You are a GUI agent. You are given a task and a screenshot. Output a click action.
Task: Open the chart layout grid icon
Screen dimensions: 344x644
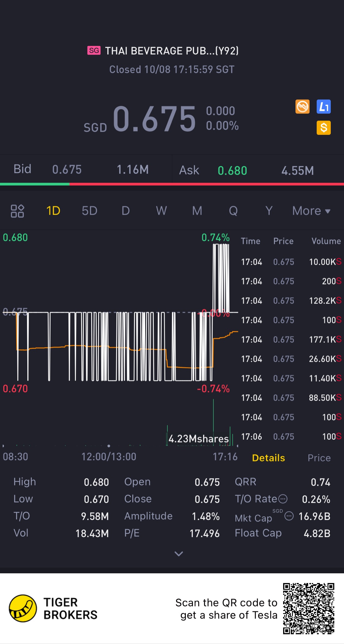pos(17,211)
